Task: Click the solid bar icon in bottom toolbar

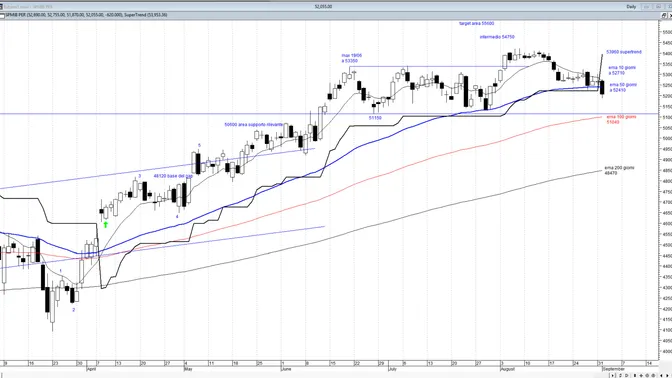Action: click(635, 375)
